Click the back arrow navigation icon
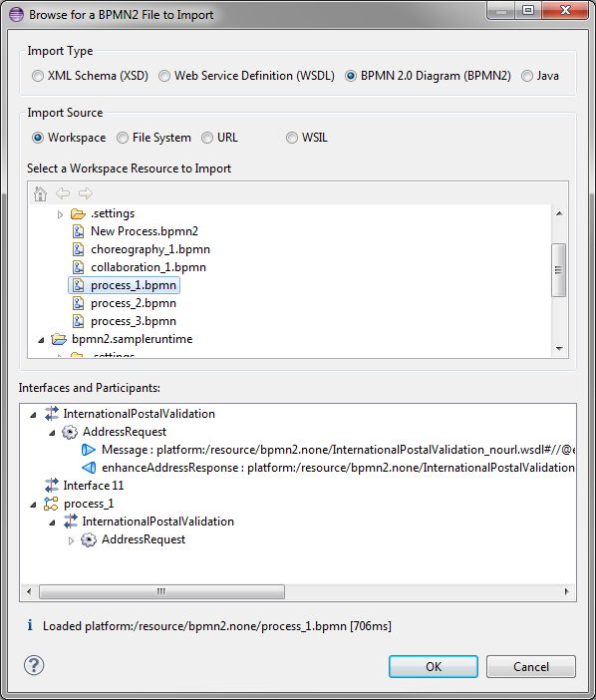596x700 pixels. pos(63,193)
